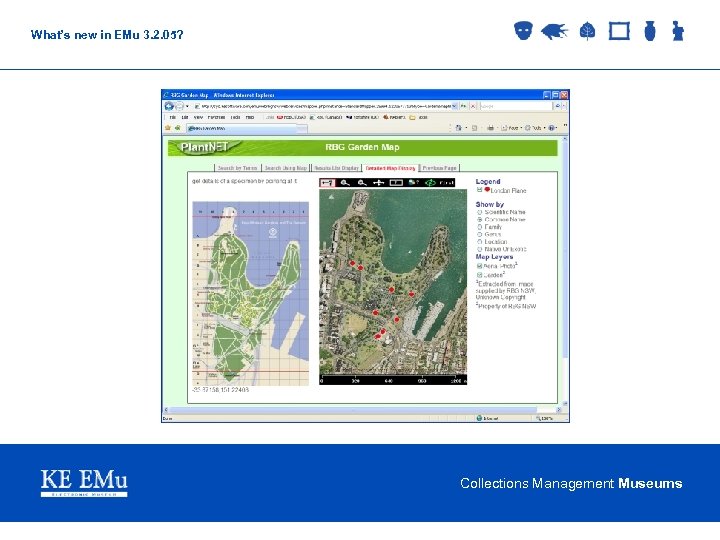The image size is (720, 540).
Task: Click the Internet zone status bar indicator
Action: click(x=488, y=418)
